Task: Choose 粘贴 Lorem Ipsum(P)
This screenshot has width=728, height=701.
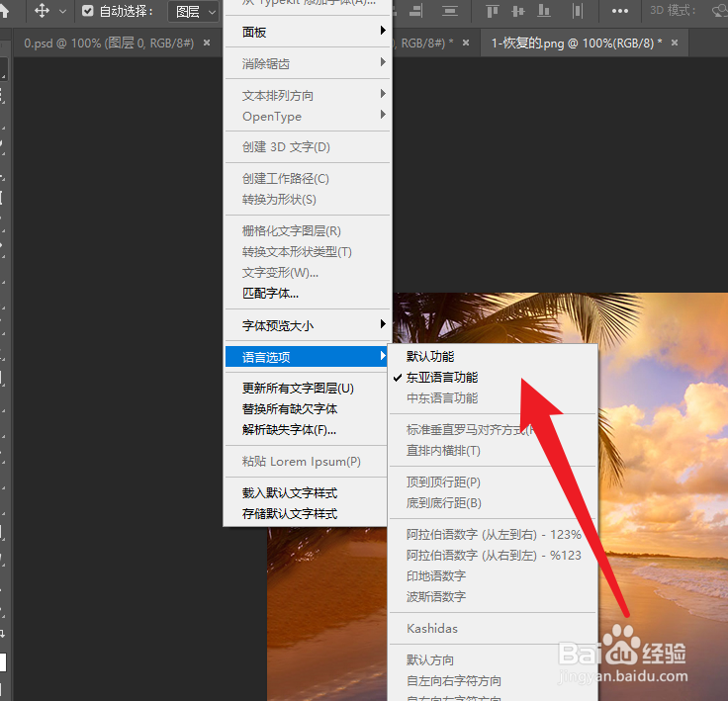Action: [x=307, y=462]
